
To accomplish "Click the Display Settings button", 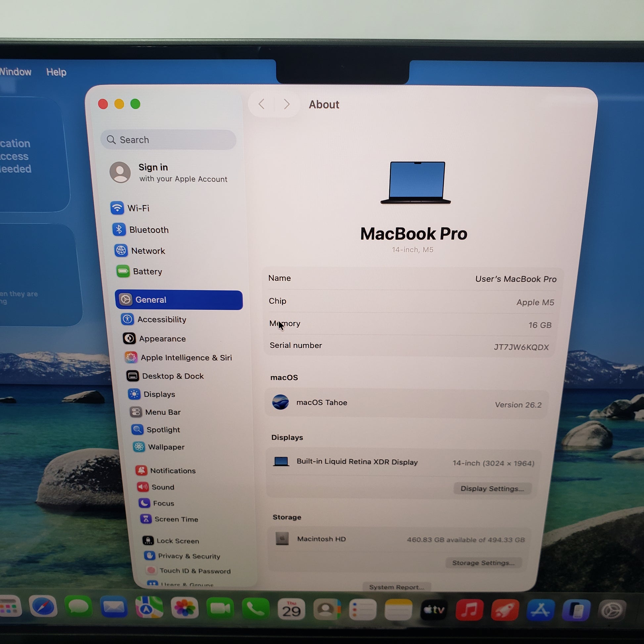I will click(492, 488).
